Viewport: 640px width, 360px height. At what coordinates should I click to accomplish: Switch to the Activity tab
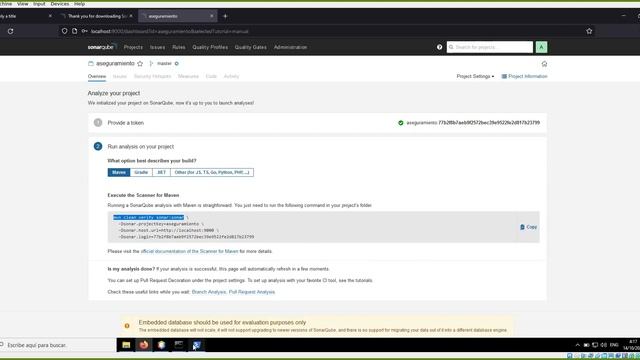(231, 76)
